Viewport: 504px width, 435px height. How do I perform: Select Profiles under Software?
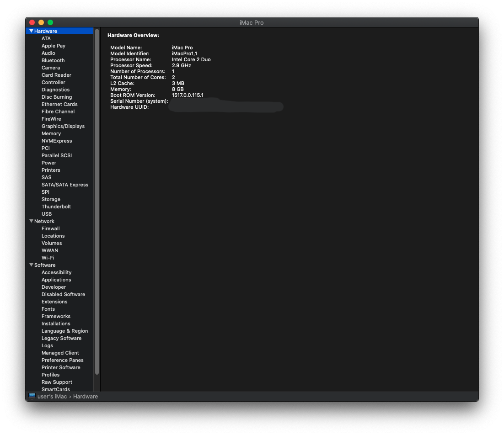pyautogui.click(x=50, y=375)
